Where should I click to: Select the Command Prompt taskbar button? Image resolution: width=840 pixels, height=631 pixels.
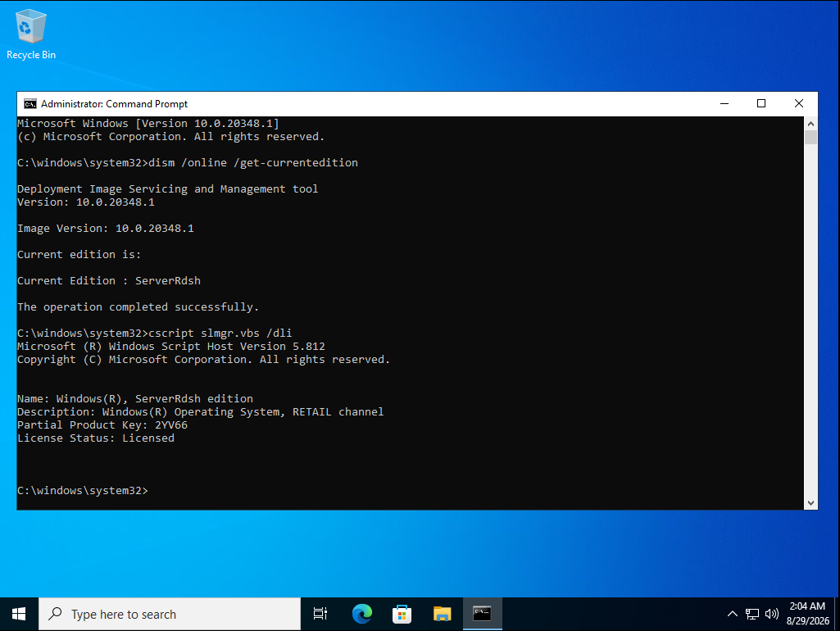pyautogui.click(x=482, y=614)
